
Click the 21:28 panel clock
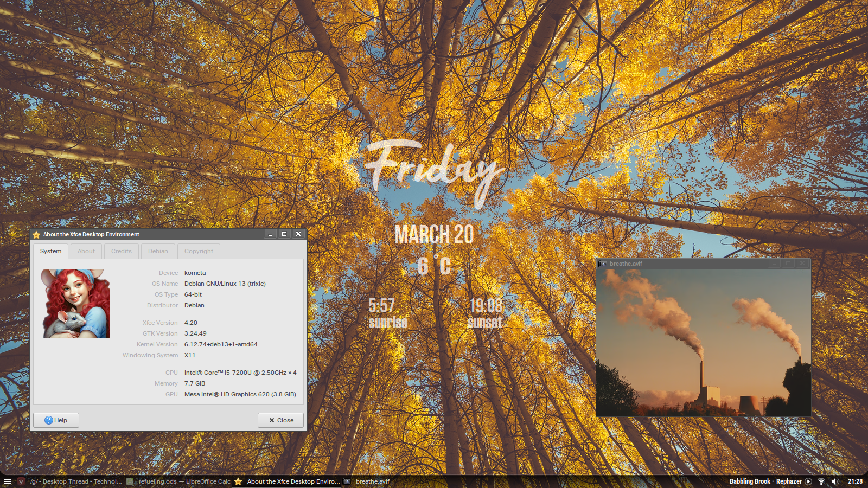[x=855, y=481]
